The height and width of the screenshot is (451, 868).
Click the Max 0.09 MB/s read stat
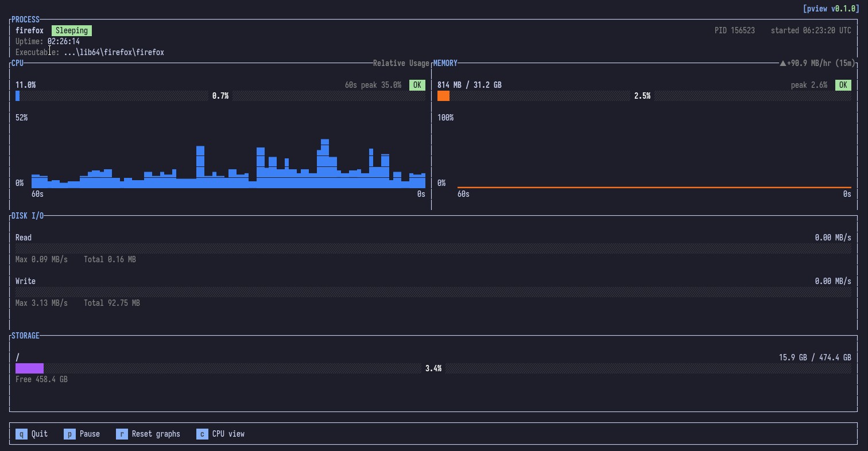[41, 259]
